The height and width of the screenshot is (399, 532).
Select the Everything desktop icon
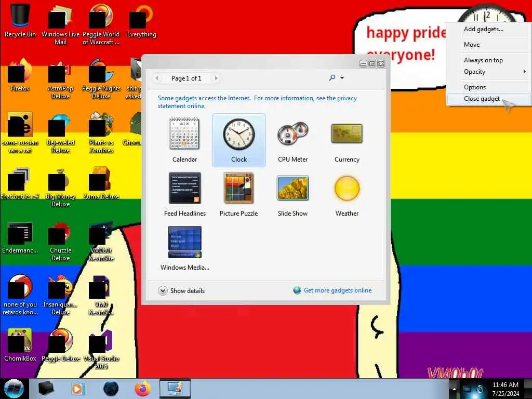[x=141, y=20]
